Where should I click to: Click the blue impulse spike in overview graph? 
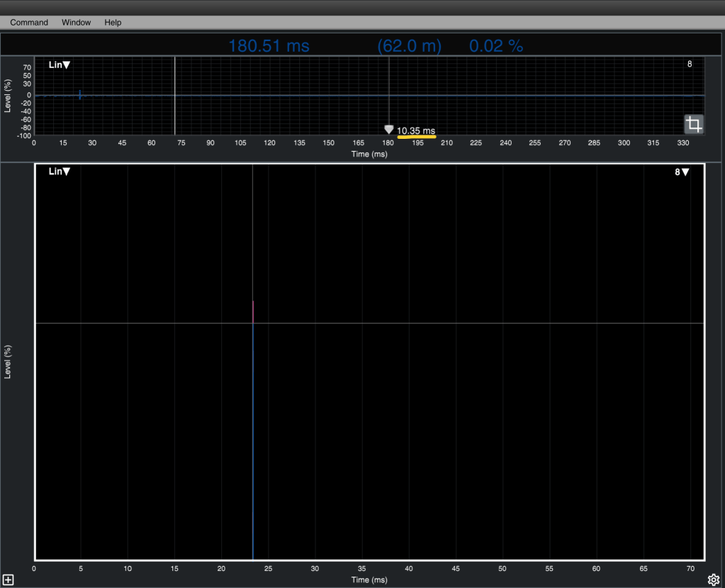[x=80, y=94]
